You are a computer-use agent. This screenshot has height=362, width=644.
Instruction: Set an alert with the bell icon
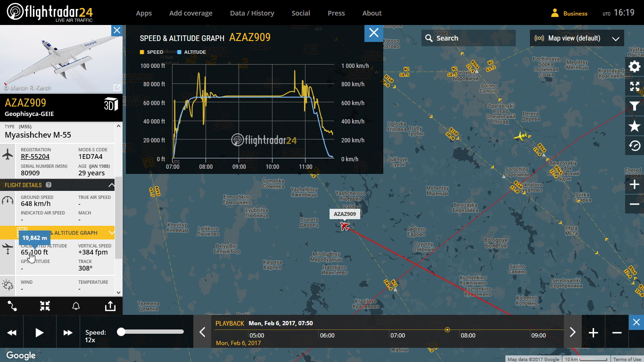pyautogui.click(x=76, y=306)
